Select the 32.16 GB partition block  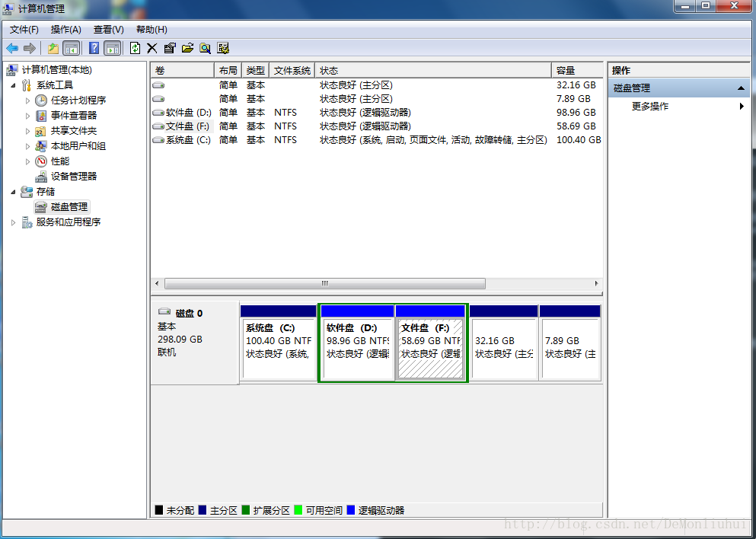point(504,343)
